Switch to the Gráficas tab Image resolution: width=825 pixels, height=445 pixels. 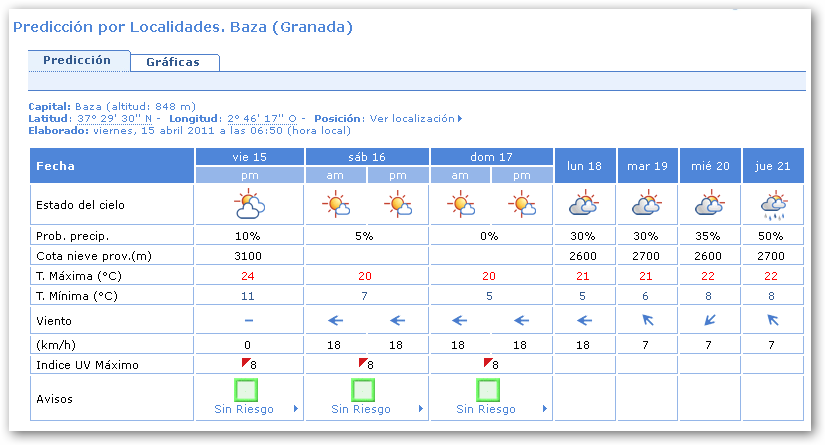[x=173, y=62]
